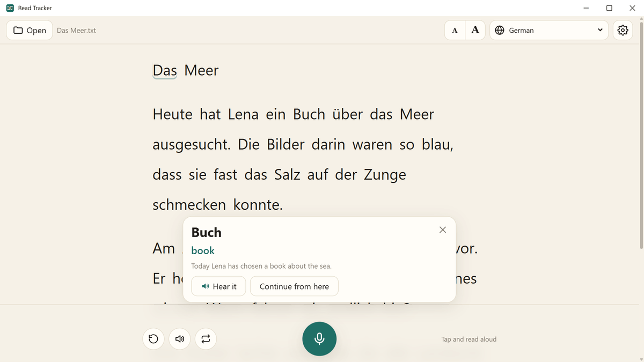Image resolution: width=644 pixels, height=362 pixels.
Task: Click the word "über"
Action: coord(347,114)
